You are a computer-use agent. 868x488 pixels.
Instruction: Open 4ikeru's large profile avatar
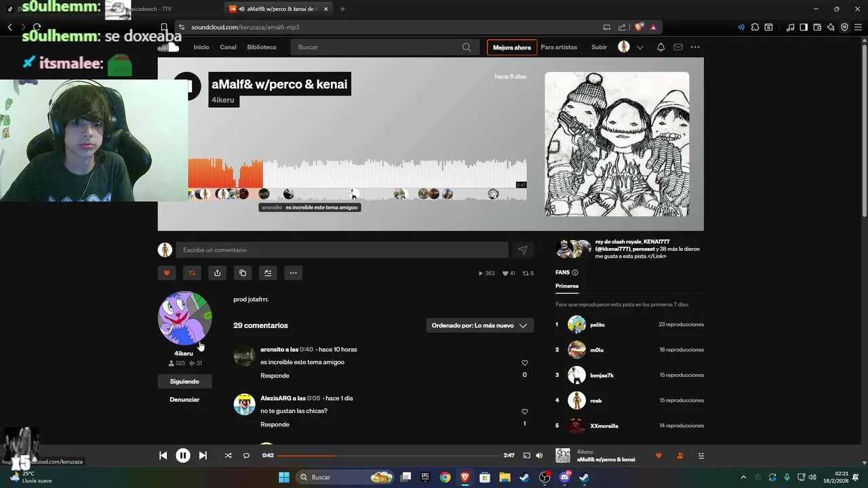[184, 319]
